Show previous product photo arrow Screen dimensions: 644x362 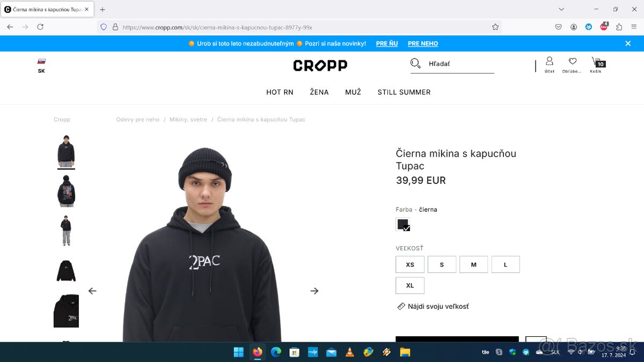(x=92, y=291)
